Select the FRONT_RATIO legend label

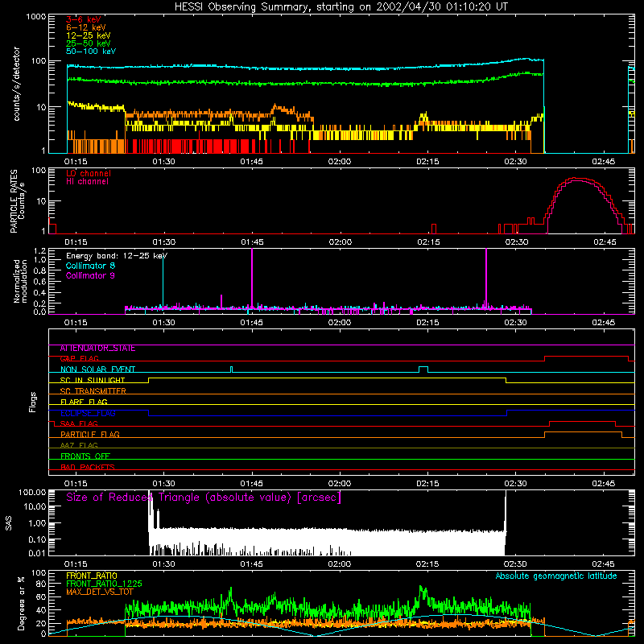92,576
